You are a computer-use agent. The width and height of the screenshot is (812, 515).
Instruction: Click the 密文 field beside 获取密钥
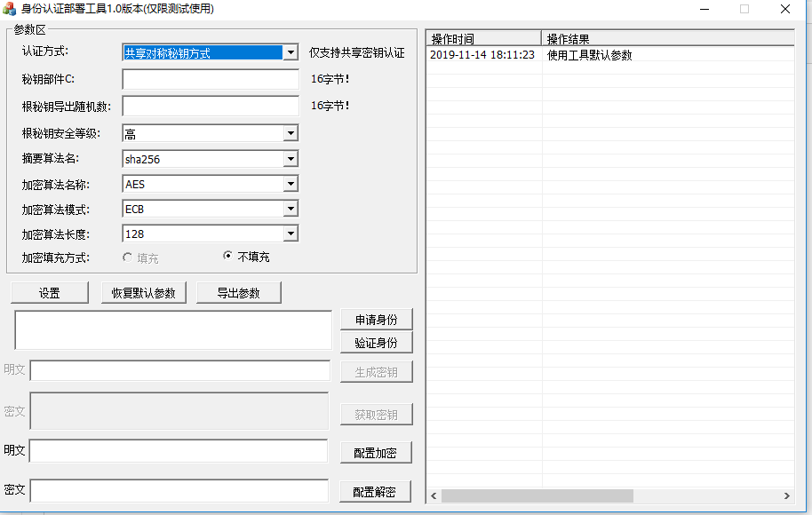(179, 411)
